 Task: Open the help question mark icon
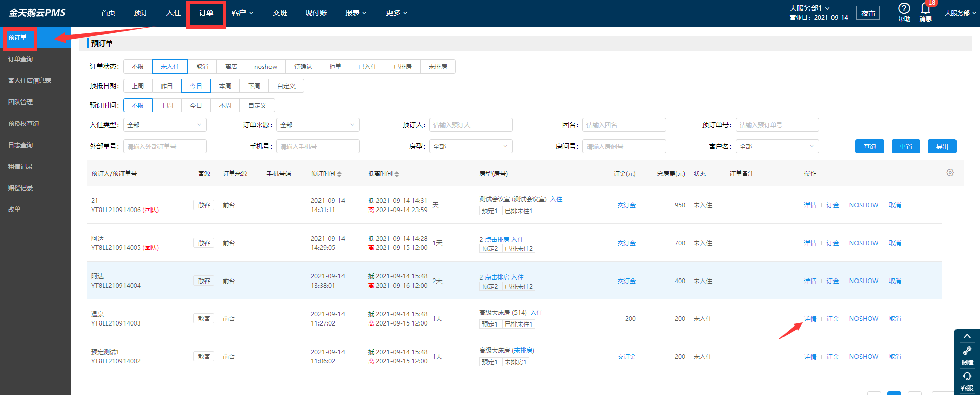904,9
